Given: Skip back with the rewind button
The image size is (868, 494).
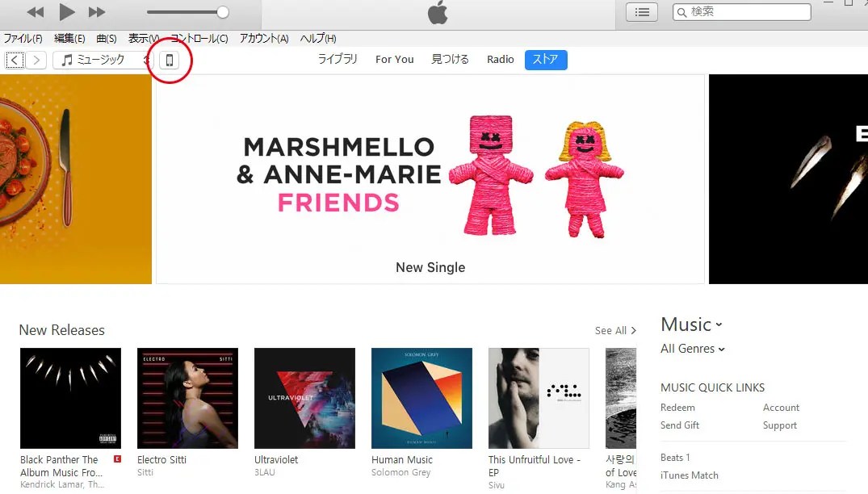Looking at the screenshot, I should pos(36,11).
